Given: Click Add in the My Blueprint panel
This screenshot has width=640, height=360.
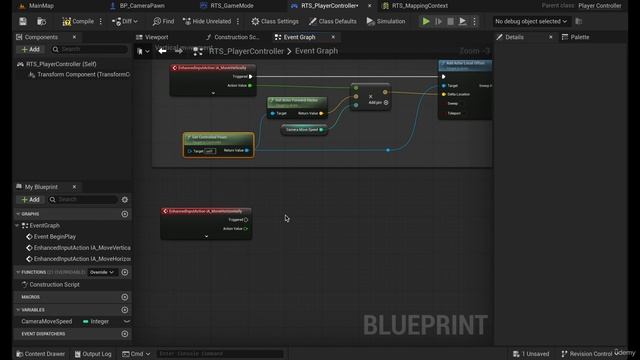Looking at the screenshot, I should tap(31, 200).
